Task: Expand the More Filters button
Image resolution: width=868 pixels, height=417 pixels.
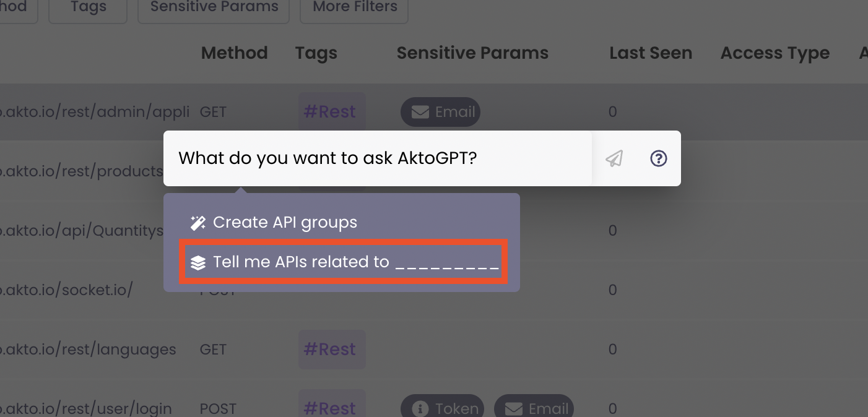Action: click(x=354, y=8)
